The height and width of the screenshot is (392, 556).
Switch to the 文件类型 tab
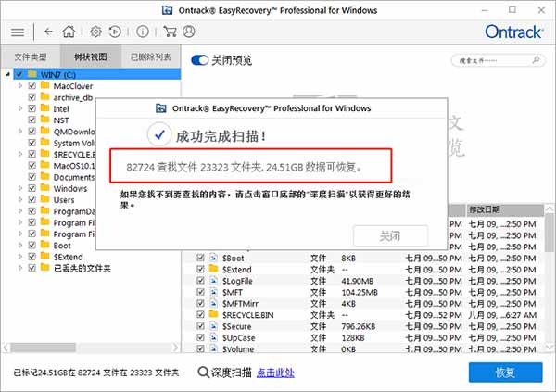31,57
